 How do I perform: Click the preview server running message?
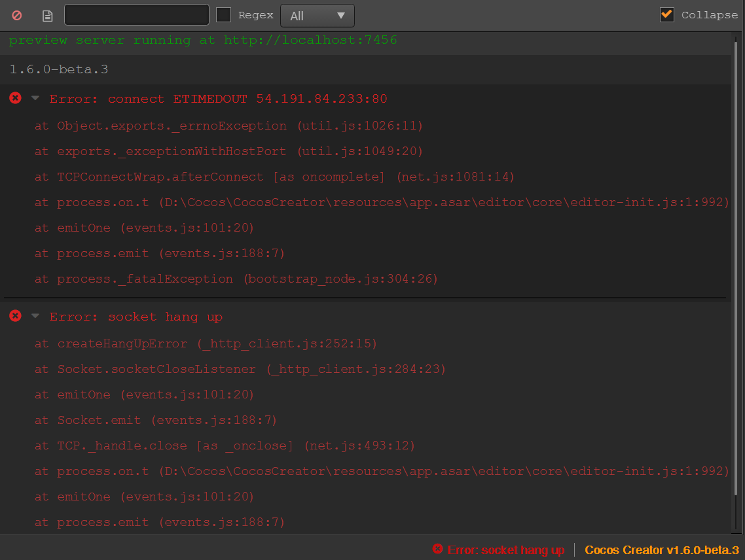[203, 41]
